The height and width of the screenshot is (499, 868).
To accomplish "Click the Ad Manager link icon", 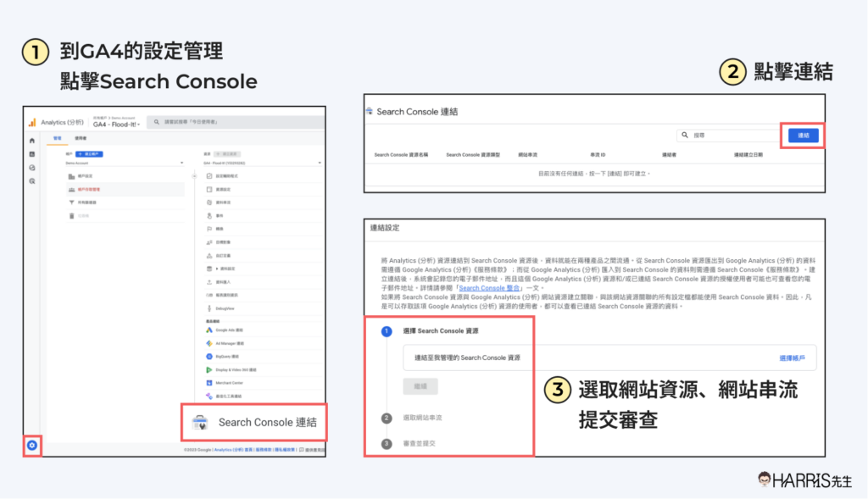I will (209, 344).
